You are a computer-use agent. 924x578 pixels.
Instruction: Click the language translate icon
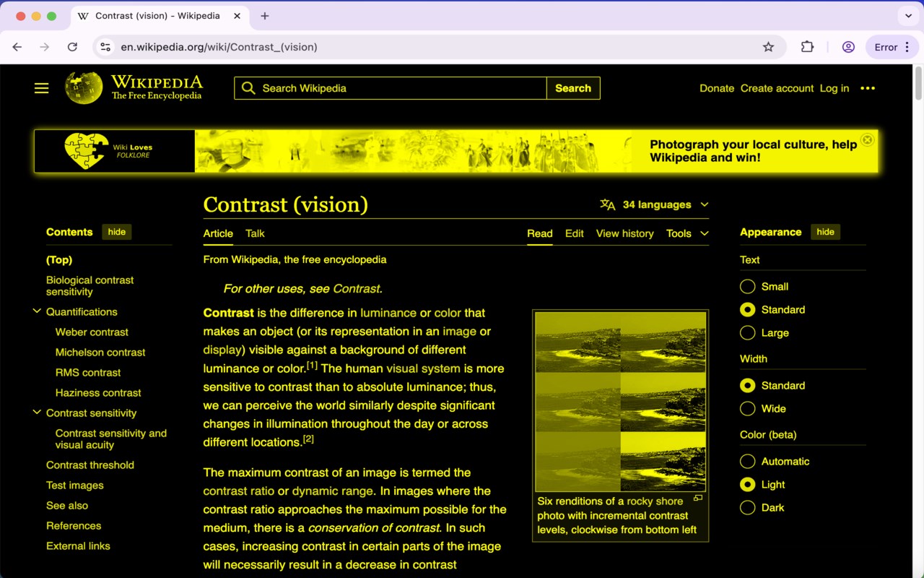608,204
